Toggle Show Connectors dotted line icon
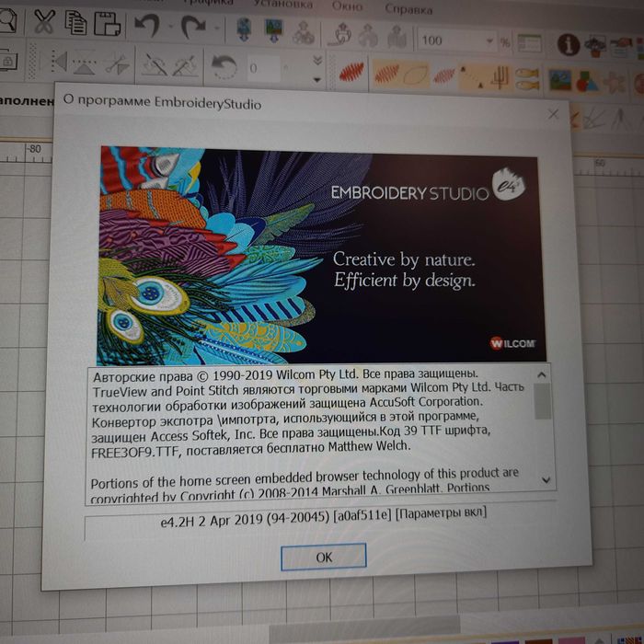The width and height of the screenshot is (644, 644). (472, 76)
